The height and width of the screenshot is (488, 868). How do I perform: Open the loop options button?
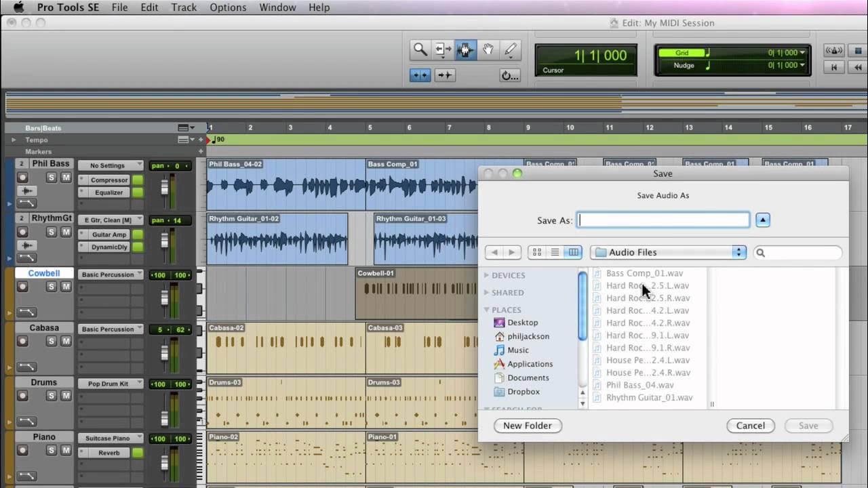pyautogui.click(x=509, y=75)
